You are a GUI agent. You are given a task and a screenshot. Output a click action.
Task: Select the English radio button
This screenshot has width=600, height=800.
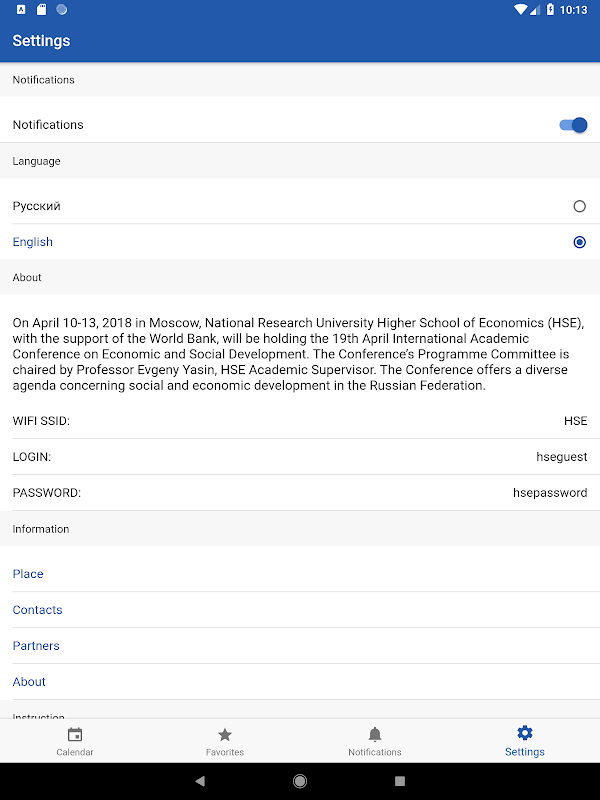coord(579,242)
